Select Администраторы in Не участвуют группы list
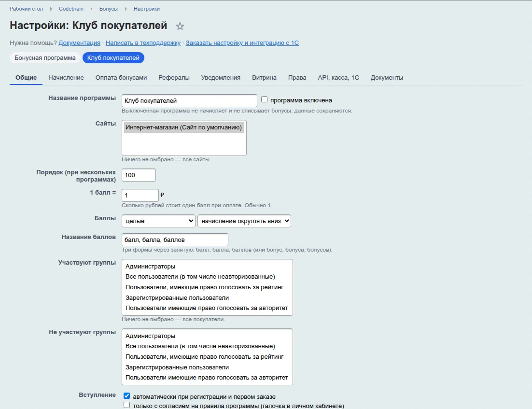The image size is (532, 409). pos(207,336)
